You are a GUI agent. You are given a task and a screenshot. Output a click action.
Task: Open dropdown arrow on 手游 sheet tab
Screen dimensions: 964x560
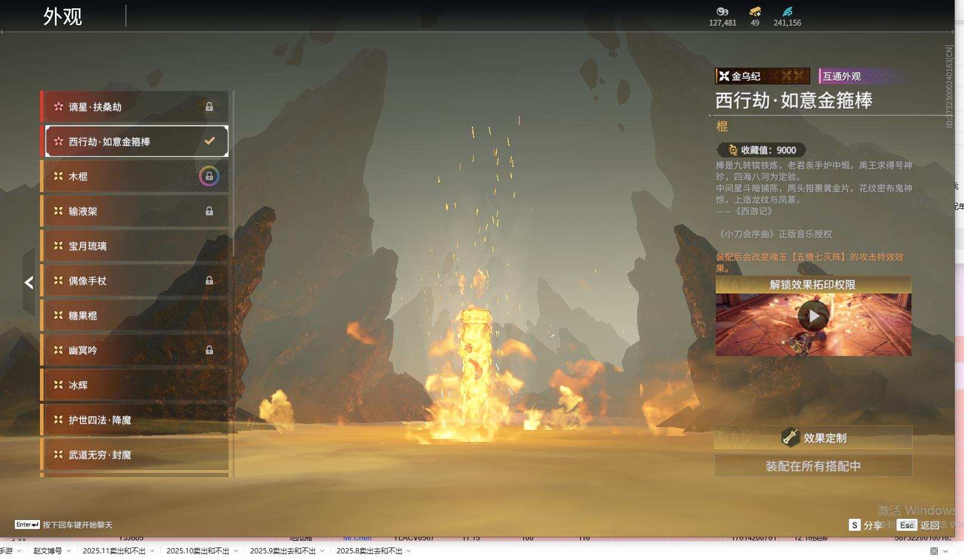click(x=19, y=550)
